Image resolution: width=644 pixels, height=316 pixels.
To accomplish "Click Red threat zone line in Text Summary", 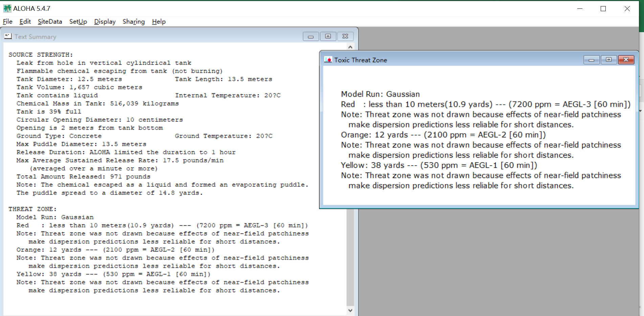I will click(x=162, y=225).
